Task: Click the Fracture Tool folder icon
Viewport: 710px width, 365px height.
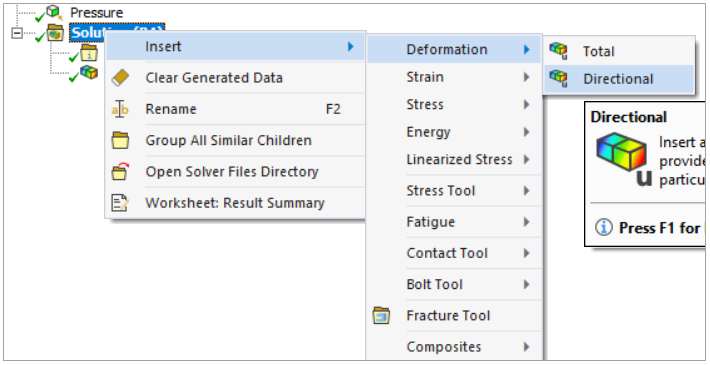Action: [x=381, y=316]
